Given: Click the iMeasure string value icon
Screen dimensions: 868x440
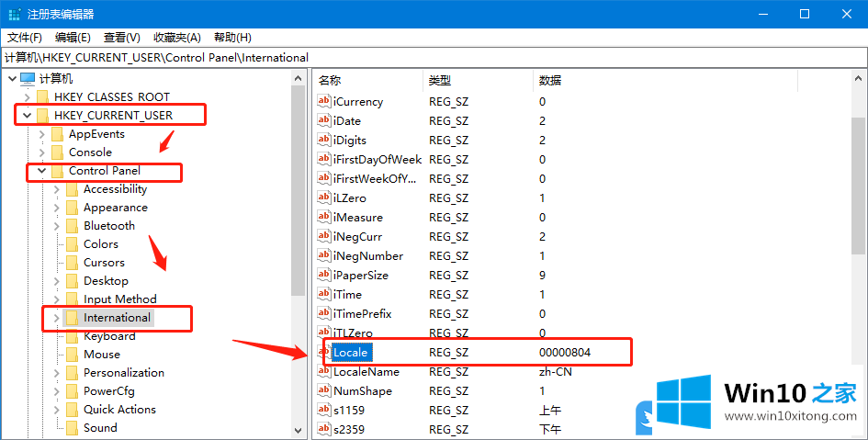Looking at the screenshot, I should click(324, 217).
